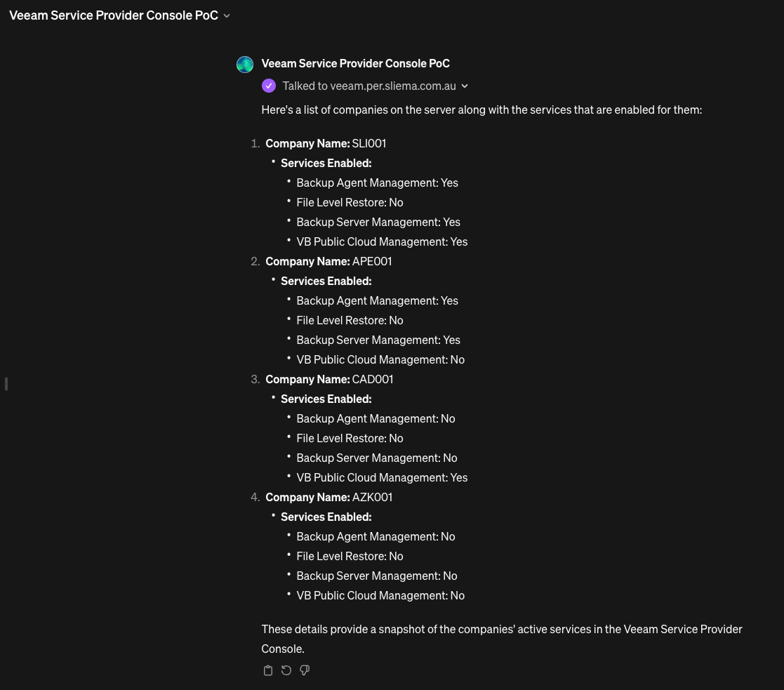784x690 pixels.
Task: Click the Veeam GPT avatar icon
Action: [x=245, y=65]
